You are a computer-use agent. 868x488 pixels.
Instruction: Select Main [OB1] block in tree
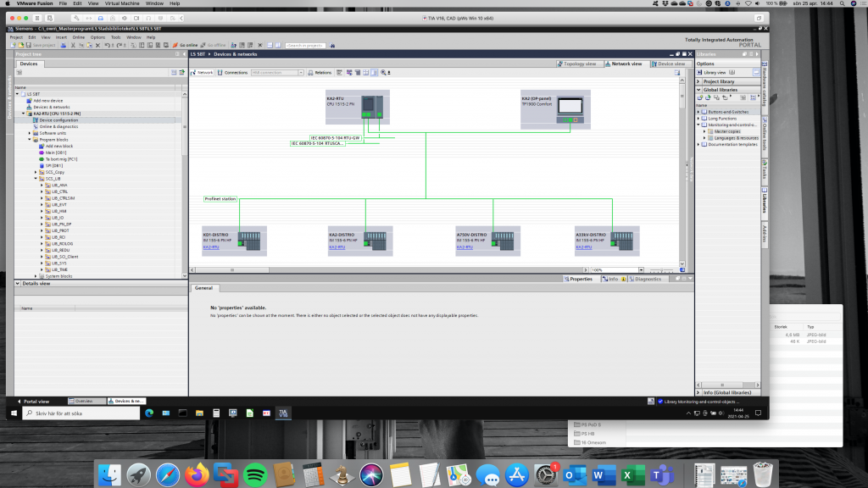[55, 152]
